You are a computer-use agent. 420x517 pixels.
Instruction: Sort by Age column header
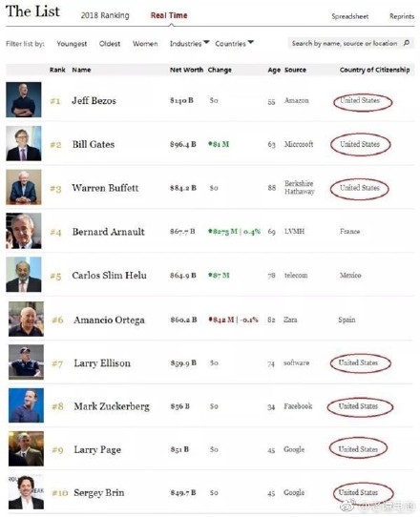point(274,70)
